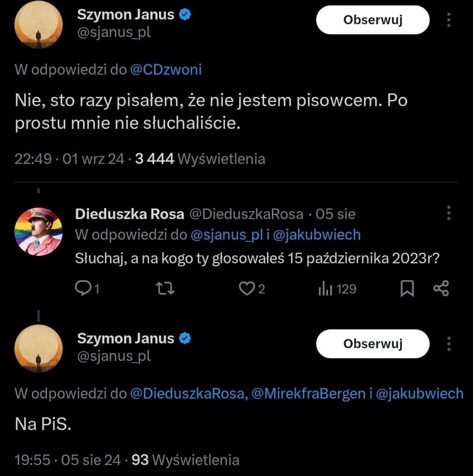Screen dimensions: 473x476
Task: Open more options menu for the top tweet
Action: pyautogui.click(x=449, y=20)
